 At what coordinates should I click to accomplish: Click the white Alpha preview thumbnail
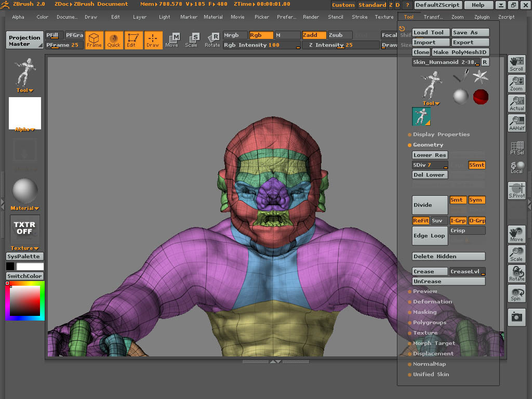25,113
